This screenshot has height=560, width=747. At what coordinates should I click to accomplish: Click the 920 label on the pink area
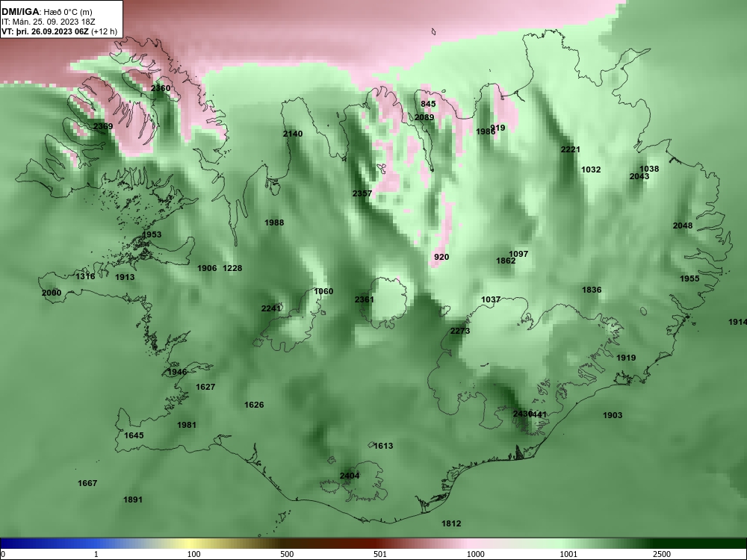(x=441, y=257)
